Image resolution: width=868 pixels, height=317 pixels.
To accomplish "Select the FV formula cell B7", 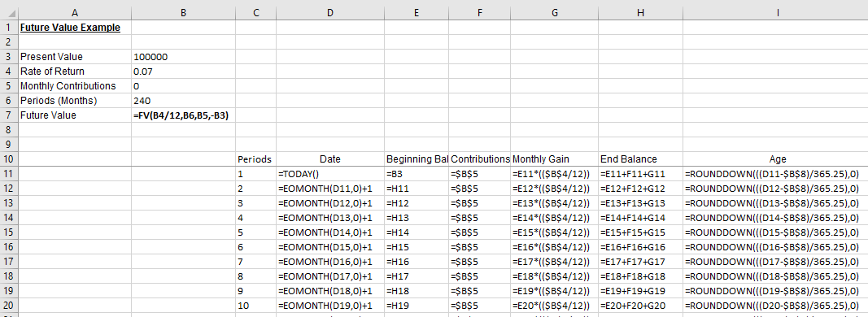I will [183, 115].
